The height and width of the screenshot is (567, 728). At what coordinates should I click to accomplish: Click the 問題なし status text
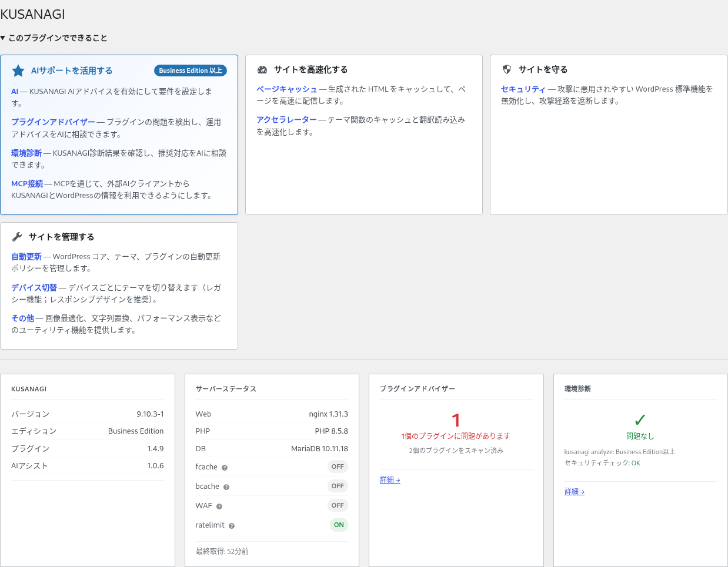[x=640, y=436]
